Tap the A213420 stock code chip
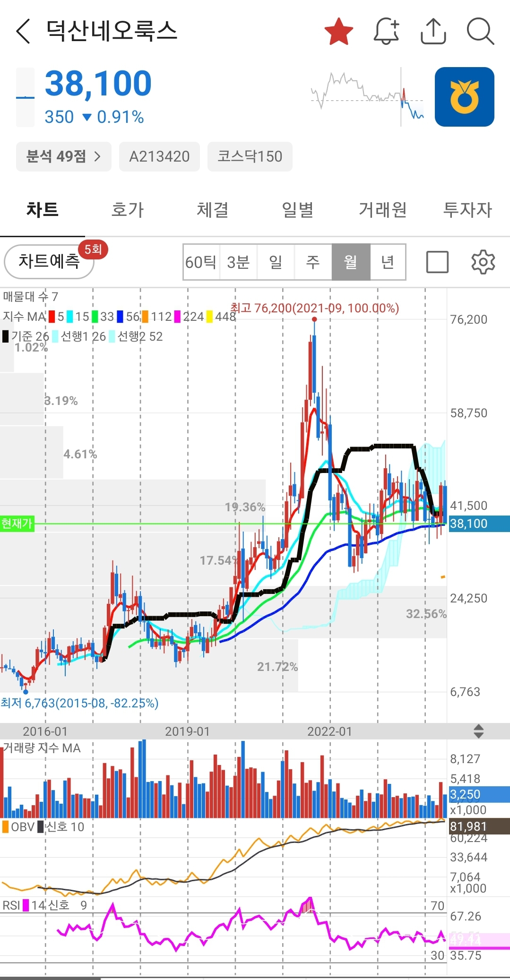Image resolution: width=510 pixels, height=980 pixels. click(159, 156)
